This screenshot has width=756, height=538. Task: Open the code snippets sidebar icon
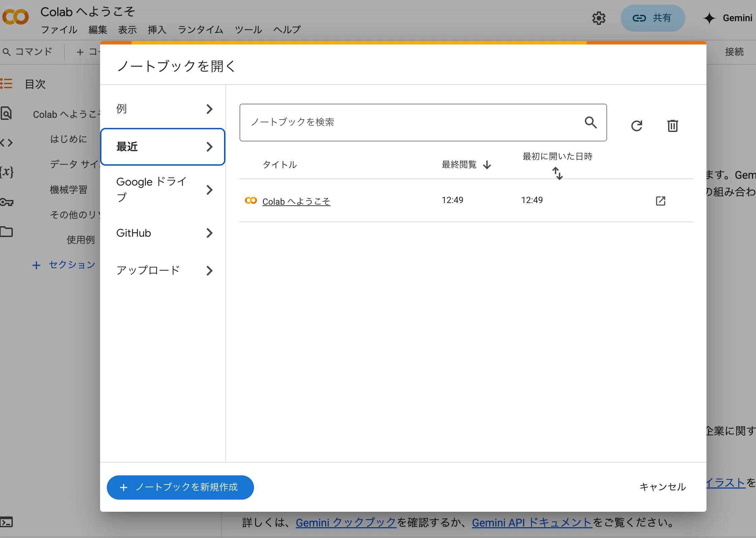coord(6,143)
